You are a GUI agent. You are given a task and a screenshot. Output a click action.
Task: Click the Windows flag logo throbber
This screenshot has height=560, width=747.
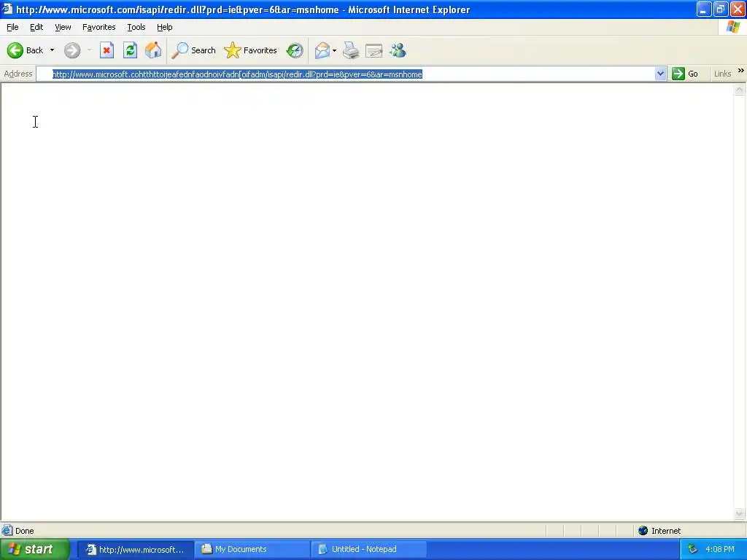point(732,27)
